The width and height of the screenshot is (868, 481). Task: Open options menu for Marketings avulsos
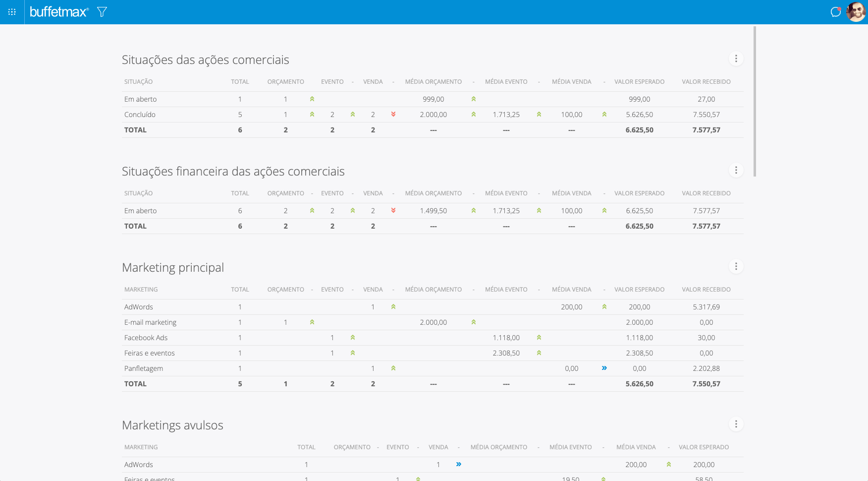click(736, 424)
